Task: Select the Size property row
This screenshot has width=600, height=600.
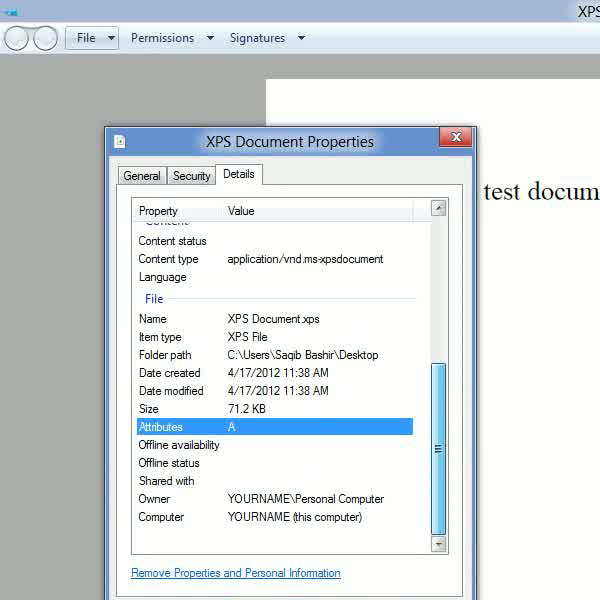Action: (275, 409)
